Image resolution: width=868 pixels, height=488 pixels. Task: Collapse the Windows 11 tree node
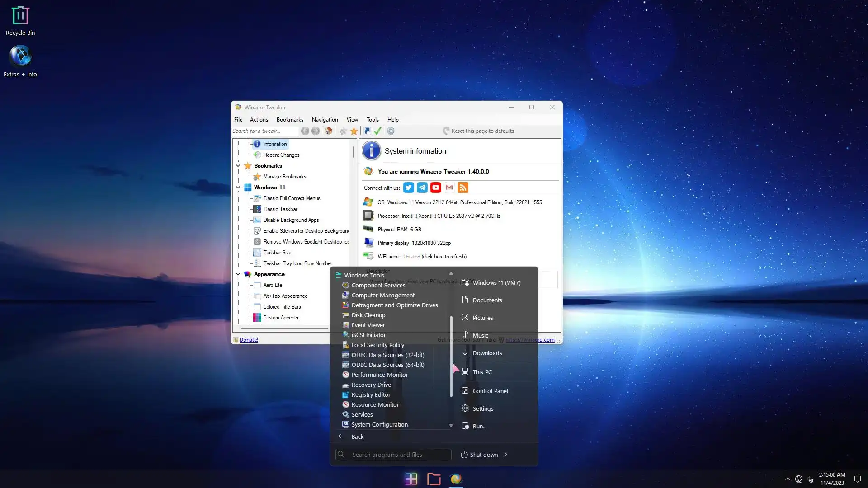pos(238,188)
